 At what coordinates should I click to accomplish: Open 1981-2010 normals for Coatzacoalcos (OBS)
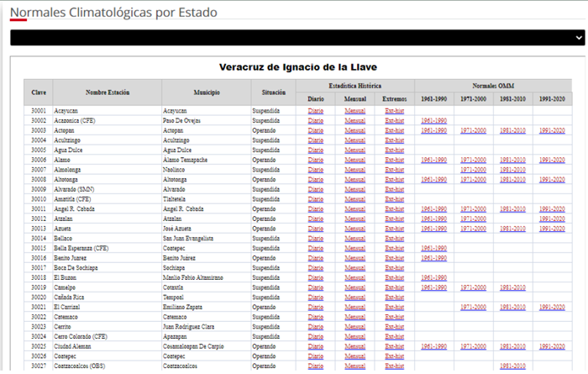pyautogui.click(x=512, y=366)
